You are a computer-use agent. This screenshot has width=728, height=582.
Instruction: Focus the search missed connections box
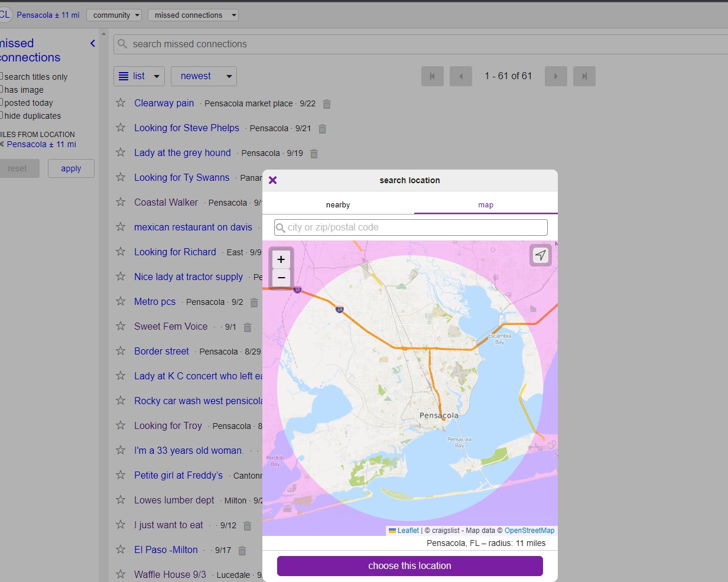click(x=421, y=44)
